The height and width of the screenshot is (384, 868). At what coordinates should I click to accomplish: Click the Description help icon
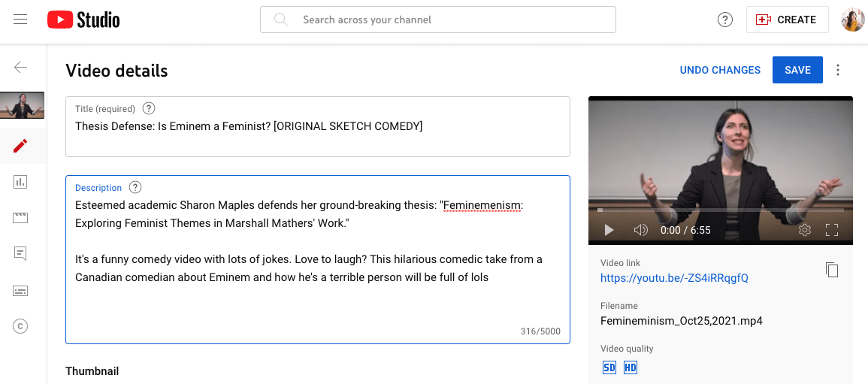(x=135, y=188)
